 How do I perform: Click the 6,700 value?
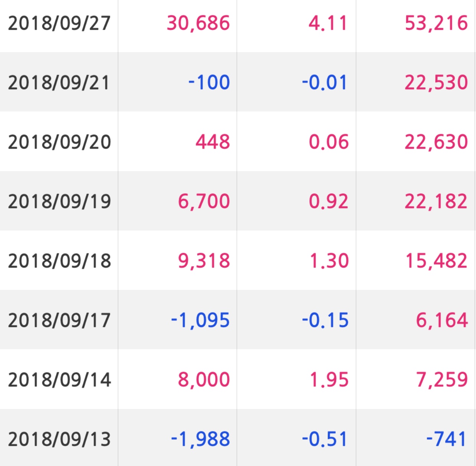[x=204, y=201]
